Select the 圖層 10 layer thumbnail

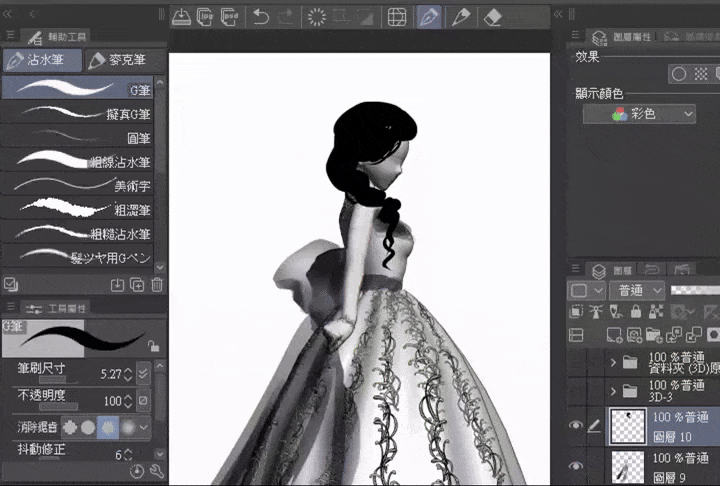tap(627, 426)
